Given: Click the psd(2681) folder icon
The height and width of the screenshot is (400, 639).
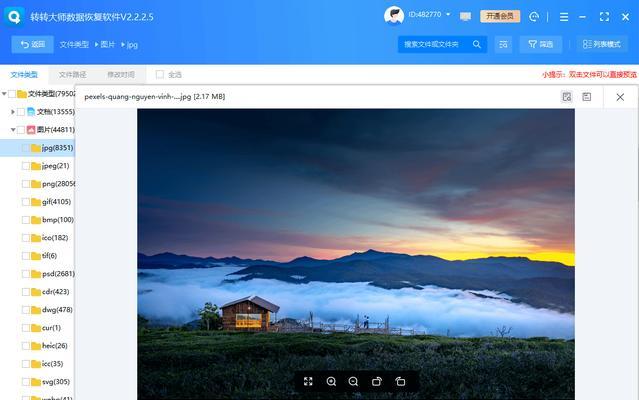Looking at the screenshot, I should coord(36,274).
